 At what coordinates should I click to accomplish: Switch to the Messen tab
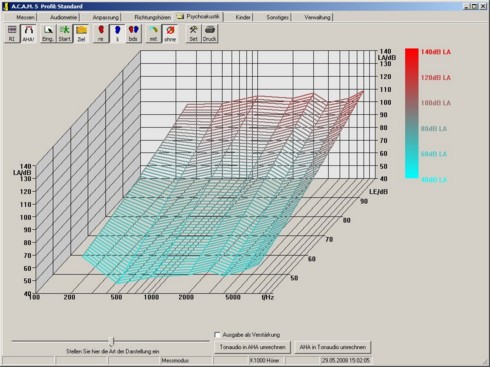pyautogui.click(x=25, y=17)
